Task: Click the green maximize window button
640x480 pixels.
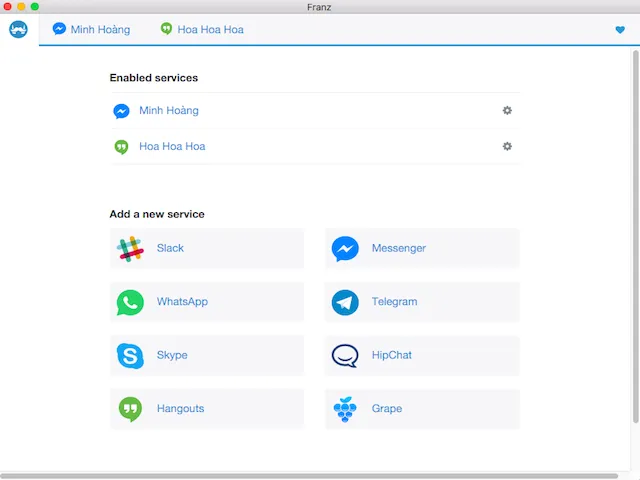Action: pyautogui.click(x=35, y=6)
